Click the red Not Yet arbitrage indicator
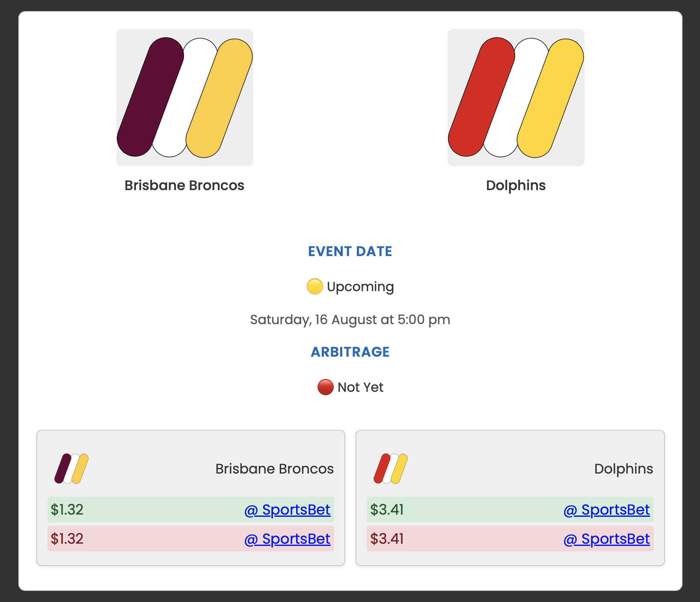The height and width of the screenshot is (602, 700). 325,387
